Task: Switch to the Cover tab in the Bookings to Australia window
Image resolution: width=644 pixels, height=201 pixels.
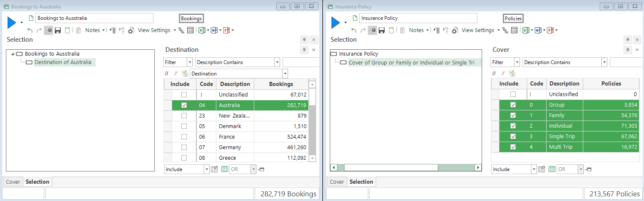Action: (13, 182)
